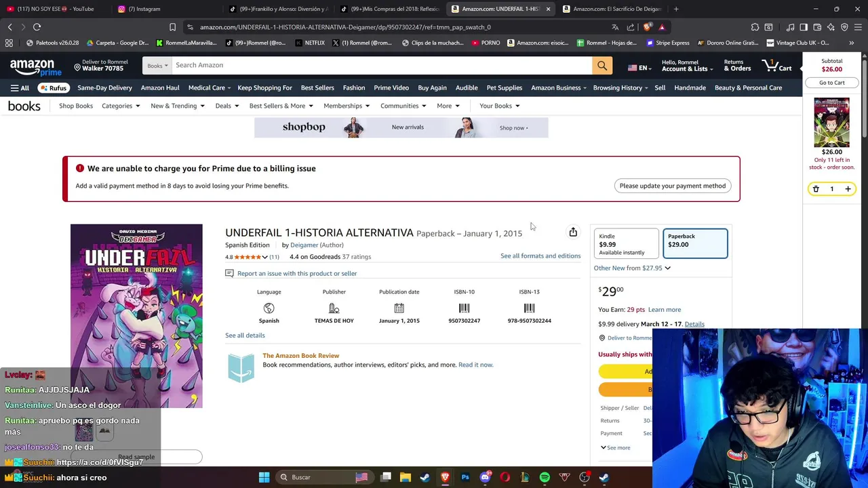Expand the 4.8 star rating popover arrow
The height and width of the screenshot is (488, 868).
264,257
